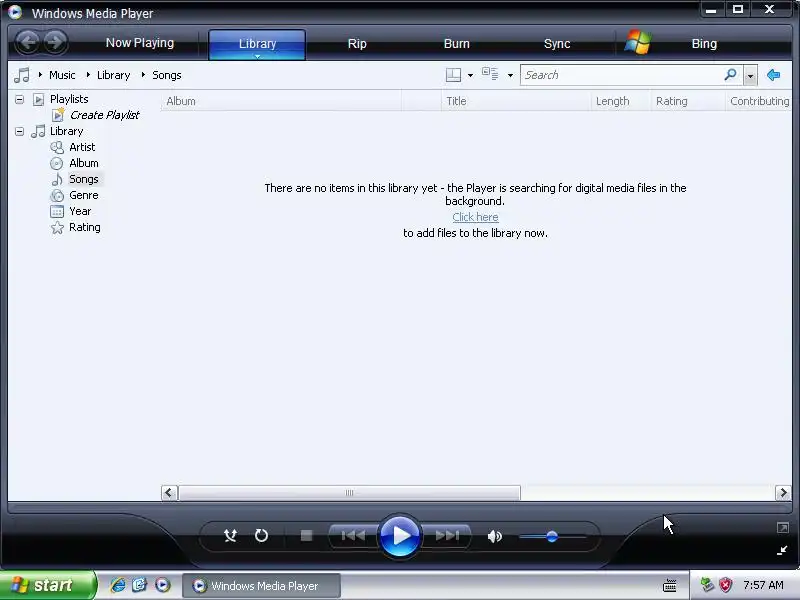800x600 pixels.
Task: Click the Forward navigation arrow
Action: tap(55, 42)
